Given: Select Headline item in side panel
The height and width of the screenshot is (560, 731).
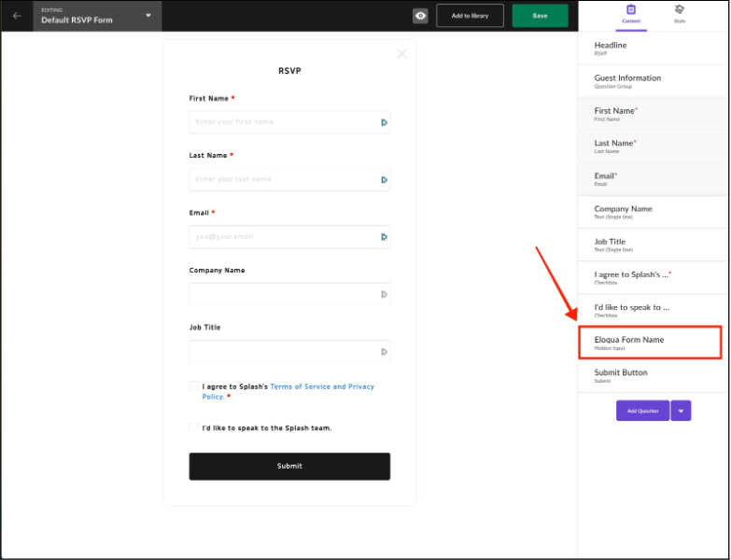Looking at the screenshot, I should 653,49.
